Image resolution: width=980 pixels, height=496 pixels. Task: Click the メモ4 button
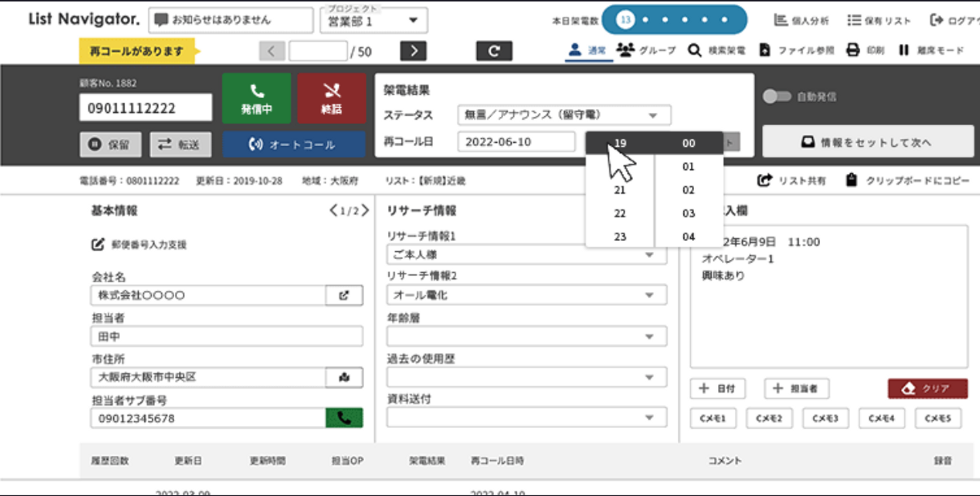(x=881, y=418)
